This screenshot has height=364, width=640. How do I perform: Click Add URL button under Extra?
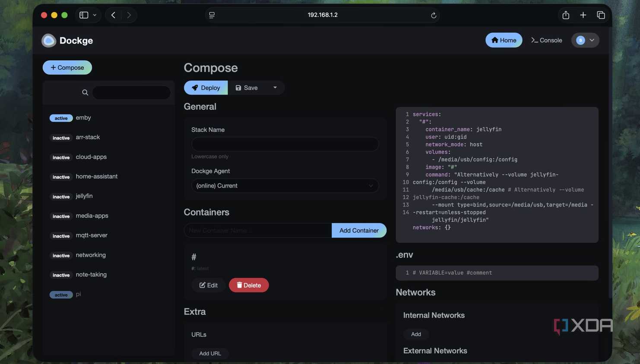[210, 354]
